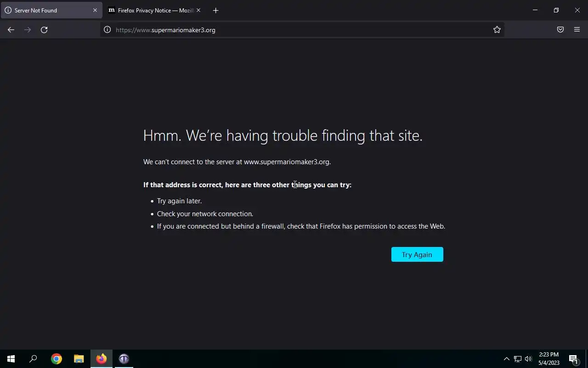
Task: Restore down the Firefox window
Action: click(556, 10)
